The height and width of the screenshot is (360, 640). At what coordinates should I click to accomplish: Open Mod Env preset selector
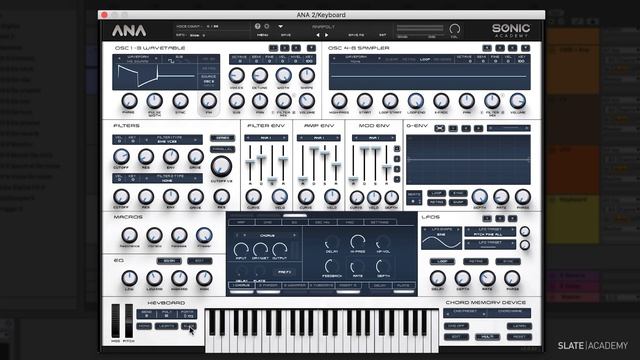[374, 138]
